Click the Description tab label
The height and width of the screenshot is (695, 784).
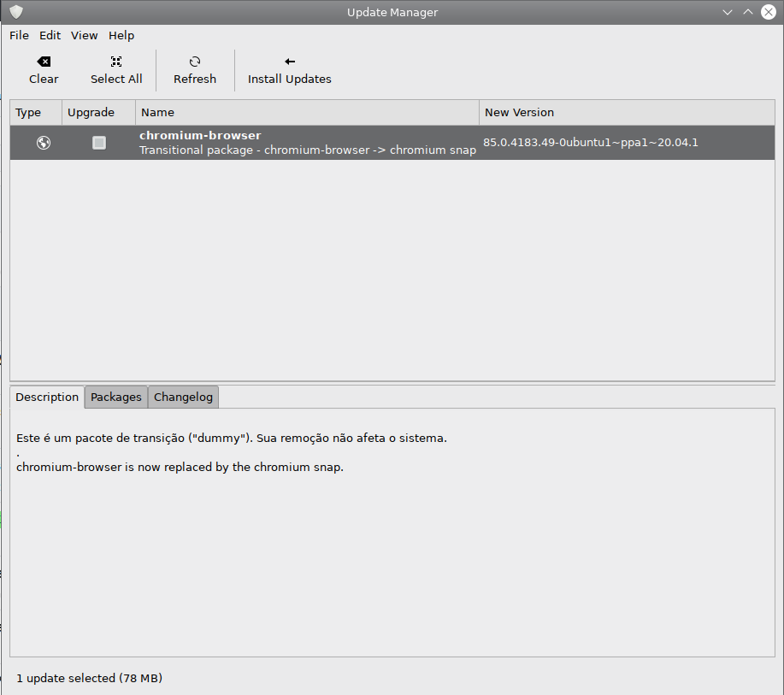coord(47,397)
